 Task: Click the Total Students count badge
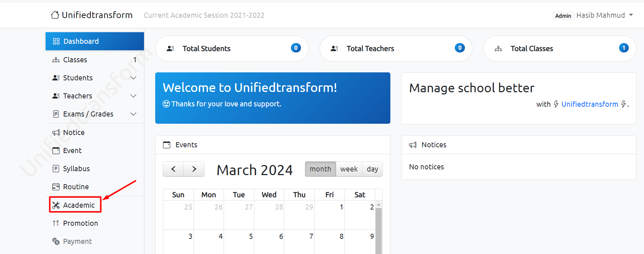(296, 48)
